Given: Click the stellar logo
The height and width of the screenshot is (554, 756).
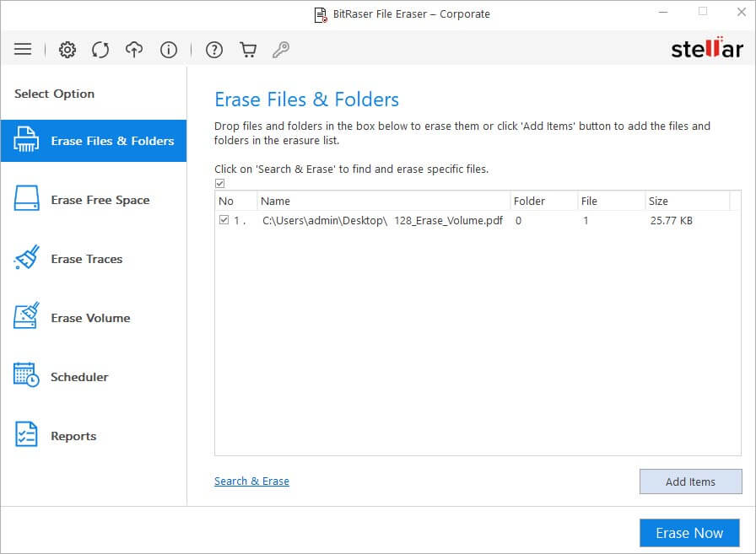Looking at the screenshot, I should click(707, 48).
